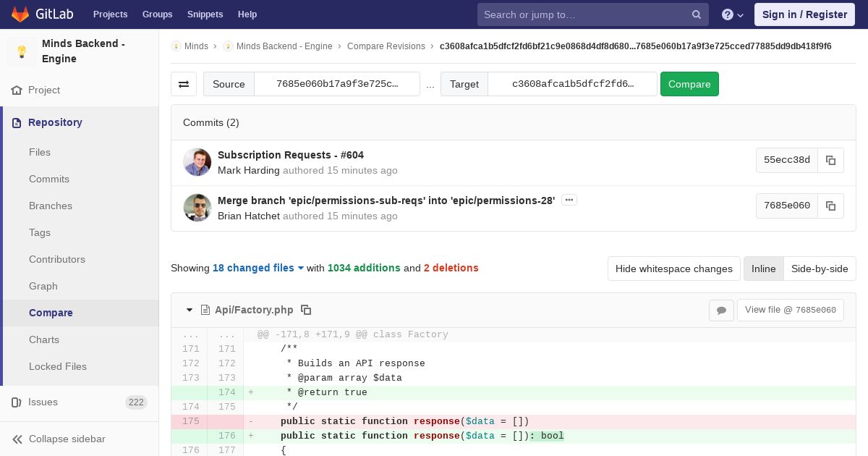Switch diff view to Side-by-side
The width and height of the screenshot is (868, 456).
pyautogui.click(x=820, y=269)
